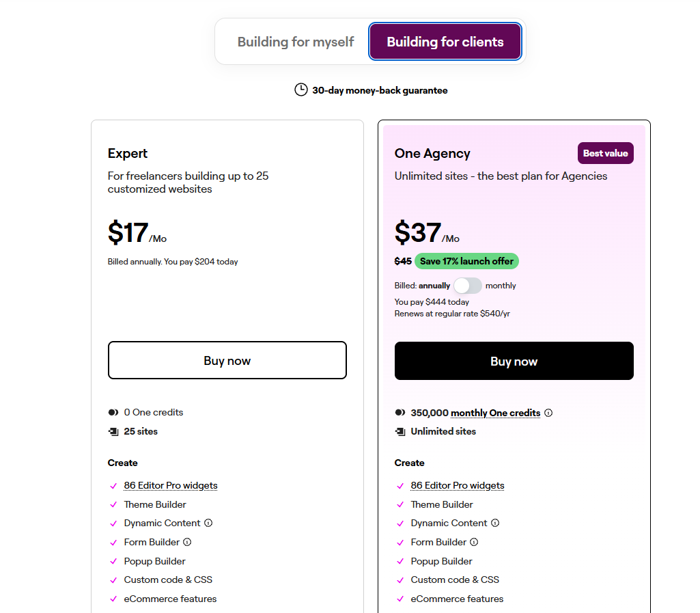Image resolution: width=700 pixels, height=613 pixels.
Task: Click credits icon beside 0 One credits
Action: pyautogui.click(x=113, y=412)
